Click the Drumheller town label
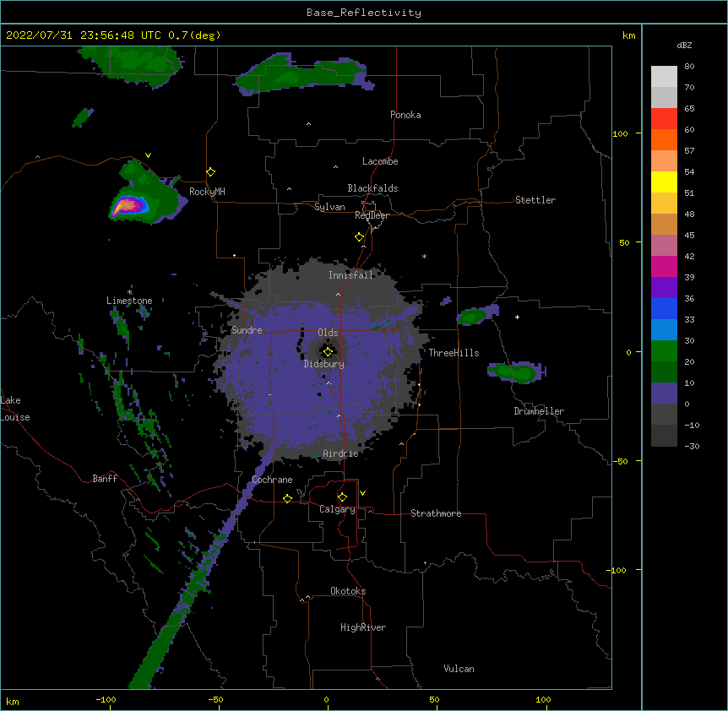 [539, 411]
